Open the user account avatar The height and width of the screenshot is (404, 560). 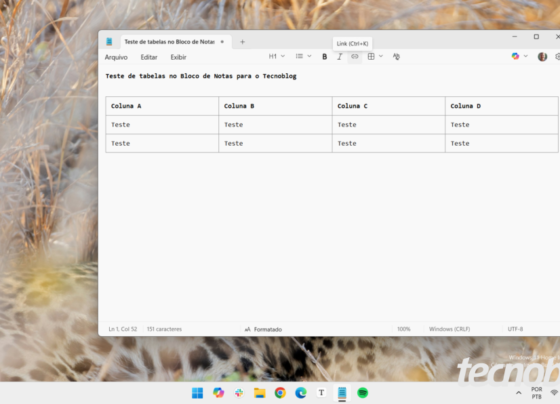click(542, 56)
